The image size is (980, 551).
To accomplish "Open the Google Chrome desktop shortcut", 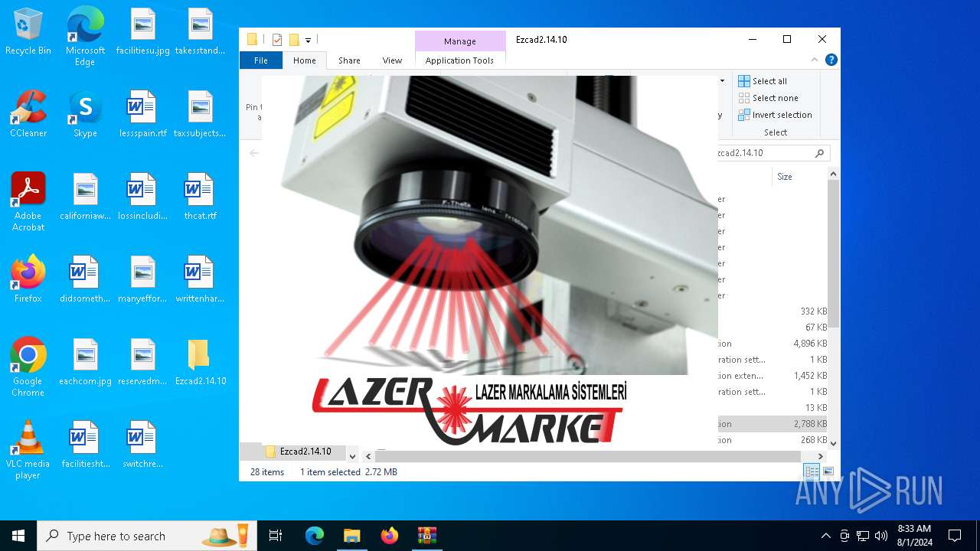I will click(28, 367).
